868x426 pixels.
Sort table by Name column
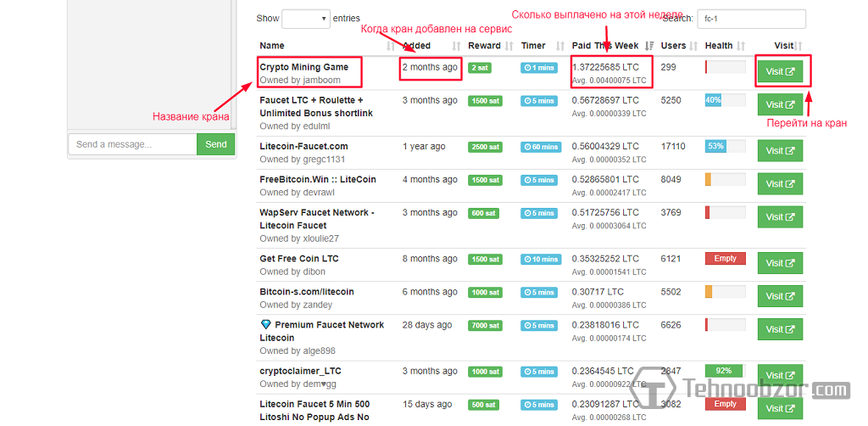(327, 46)
